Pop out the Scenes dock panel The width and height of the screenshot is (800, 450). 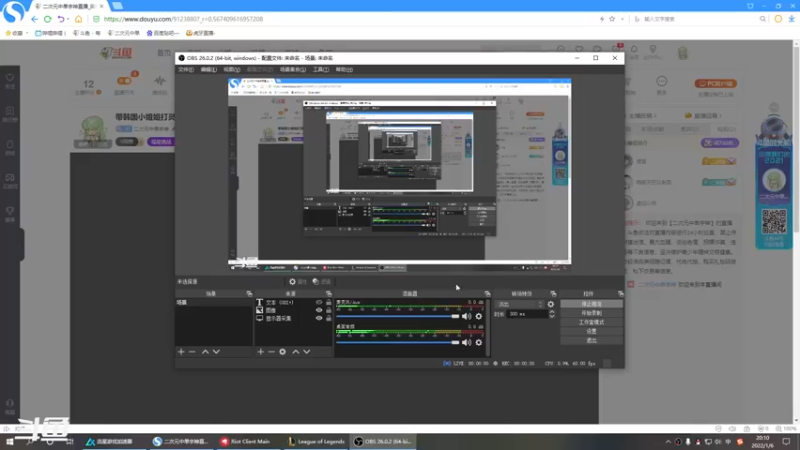249,294
